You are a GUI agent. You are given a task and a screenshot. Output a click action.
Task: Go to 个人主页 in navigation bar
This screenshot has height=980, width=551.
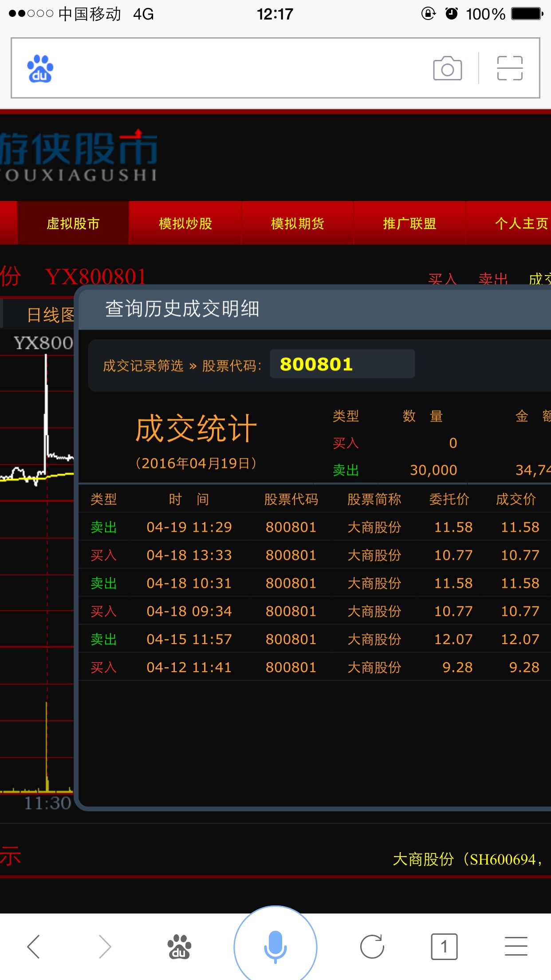coord(521,223)
